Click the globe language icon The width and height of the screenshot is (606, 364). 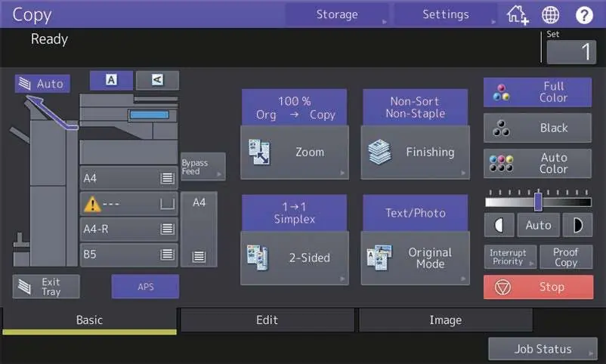(550, 15)
